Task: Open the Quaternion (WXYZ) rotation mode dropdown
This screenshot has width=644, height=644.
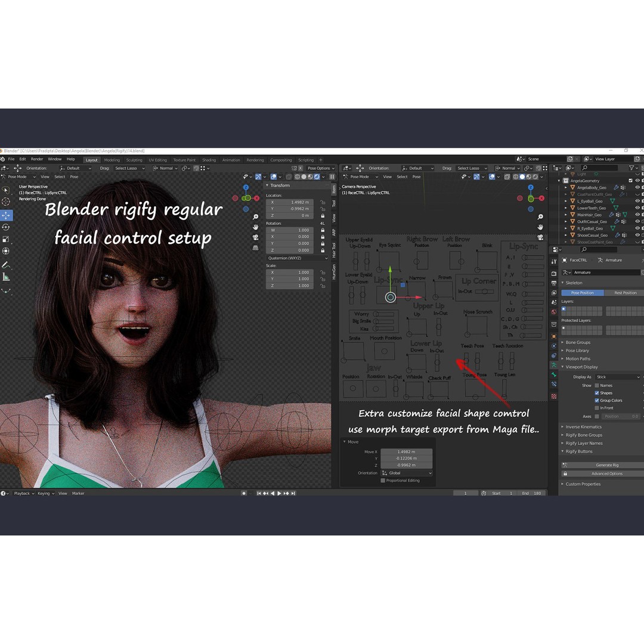Action: [x=298, y=258]
